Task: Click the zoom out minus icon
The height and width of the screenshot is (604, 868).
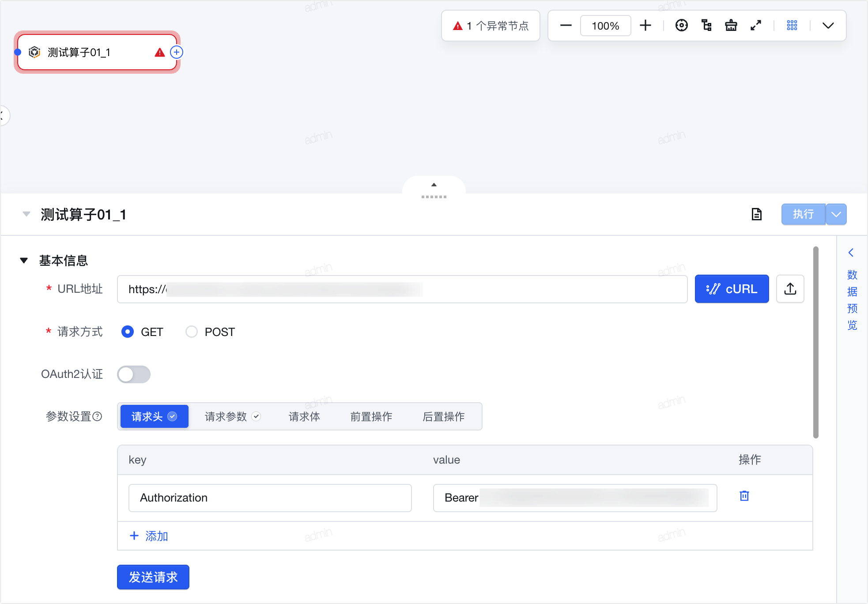Action: pyautogui.click(x=566, y=26)
